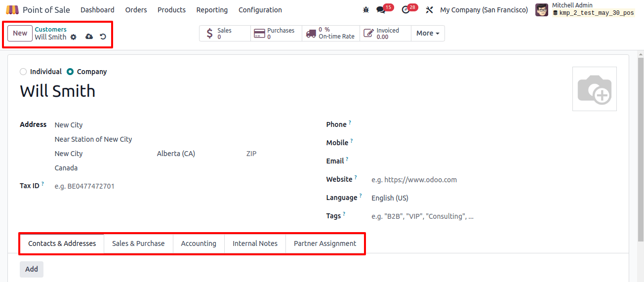The width and height of the screenshot is (644, 282).
Task: Save record with the cloud upload icon
Action: (x=89, y=37)
